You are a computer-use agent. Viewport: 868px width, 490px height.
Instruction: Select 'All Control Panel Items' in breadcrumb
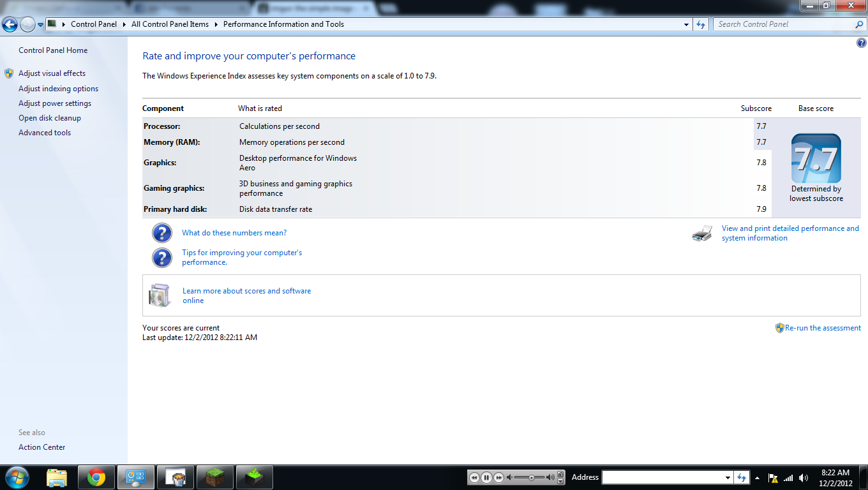point(170,24)
